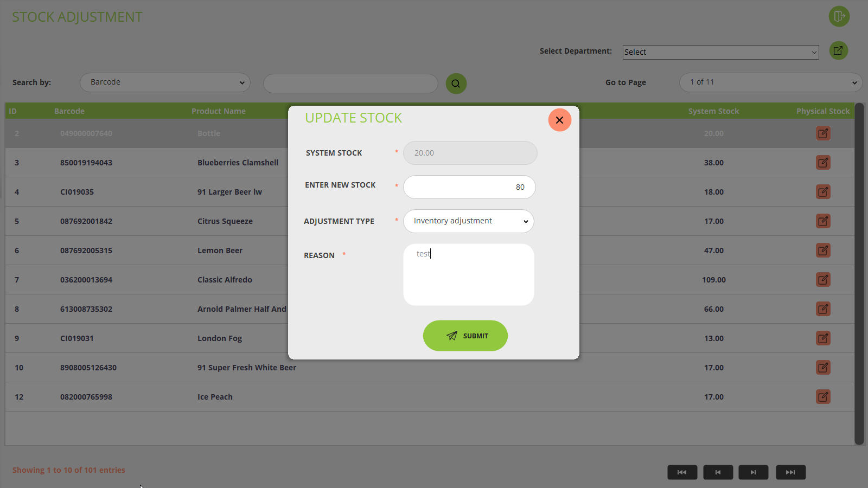The height and width of the screenshot is (488, 868).
Task: Click the export icon beside Select Department
Action: pos(838,50)
